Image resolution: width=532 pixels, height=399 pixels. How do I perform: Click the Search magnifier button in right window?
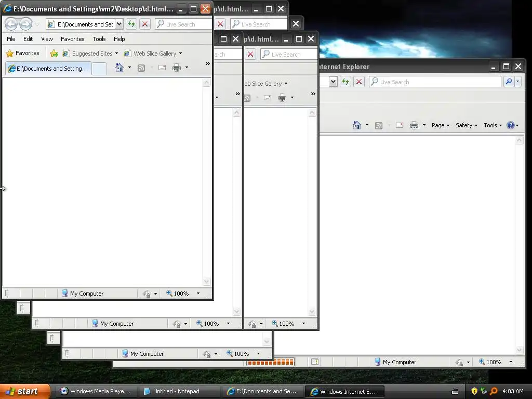(x=509, y=82)
